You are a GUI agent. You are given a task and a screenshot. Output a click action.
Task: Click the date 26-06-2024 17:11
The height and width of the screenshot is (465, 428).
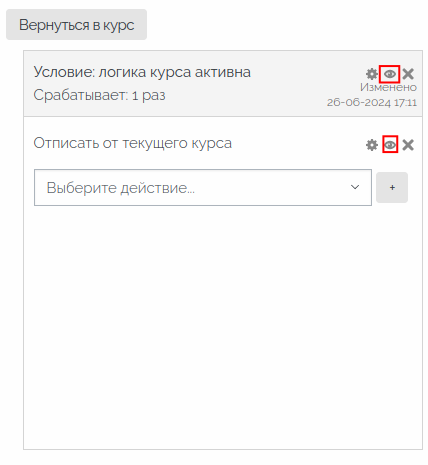[x=372, y=102]
